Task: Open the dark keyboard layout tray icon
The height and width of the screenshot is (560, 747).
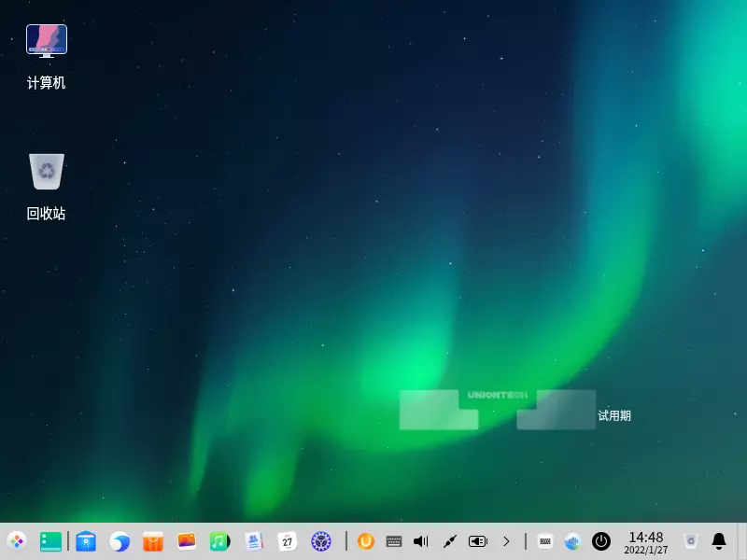Action: (394, 541)
